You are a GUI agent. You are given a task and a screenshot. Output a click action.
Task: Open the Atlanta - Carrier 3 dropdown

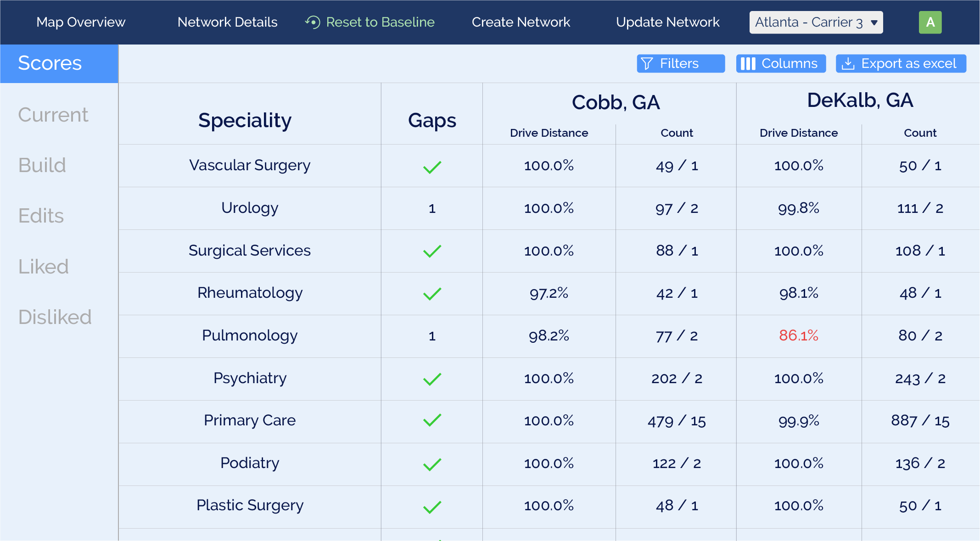coord(816,22)
